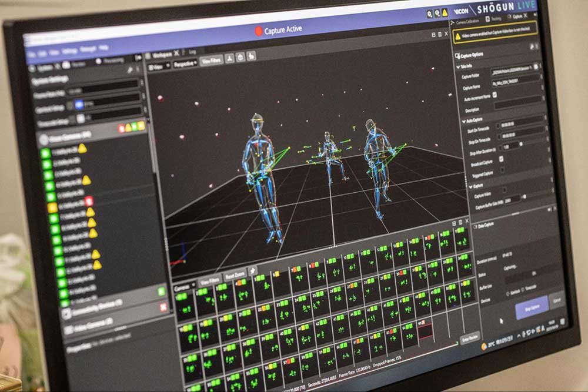Click the Stop After Duration slider handle

[521, 145]
